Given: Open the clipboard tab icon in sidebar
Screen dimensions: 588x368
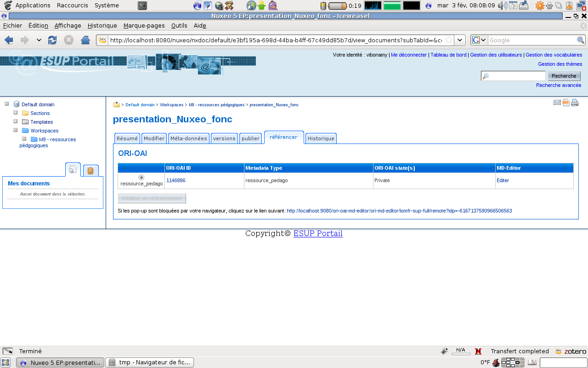Looking at the screenshot, I should point(90,171).
